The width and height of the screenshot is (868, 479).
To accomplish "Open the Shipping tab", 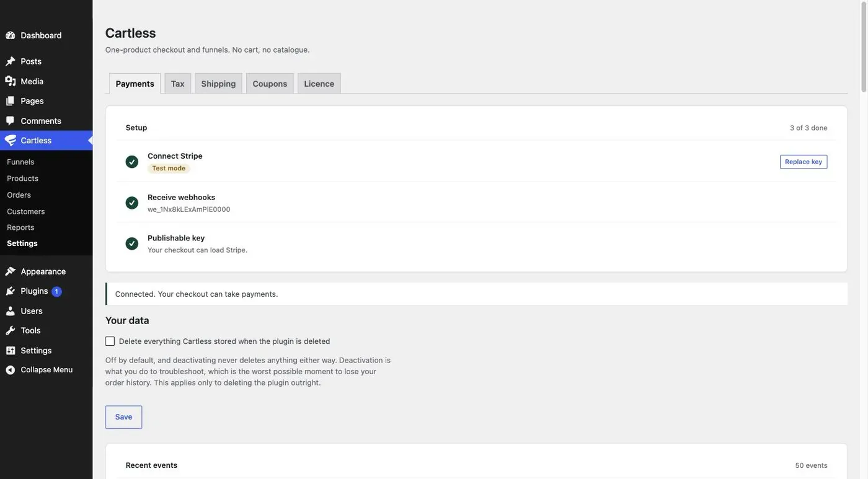I will click(218, 84).
